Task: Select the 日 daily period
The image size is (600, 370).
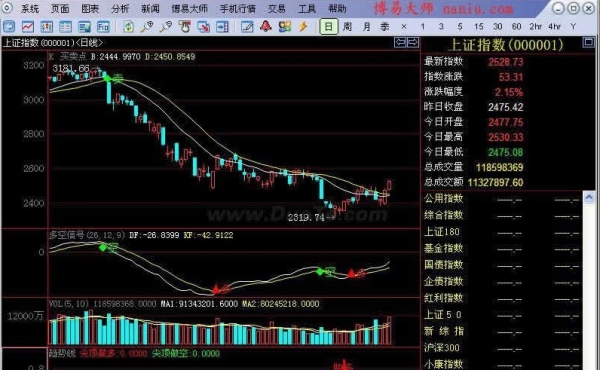Action: coord(328,26)
